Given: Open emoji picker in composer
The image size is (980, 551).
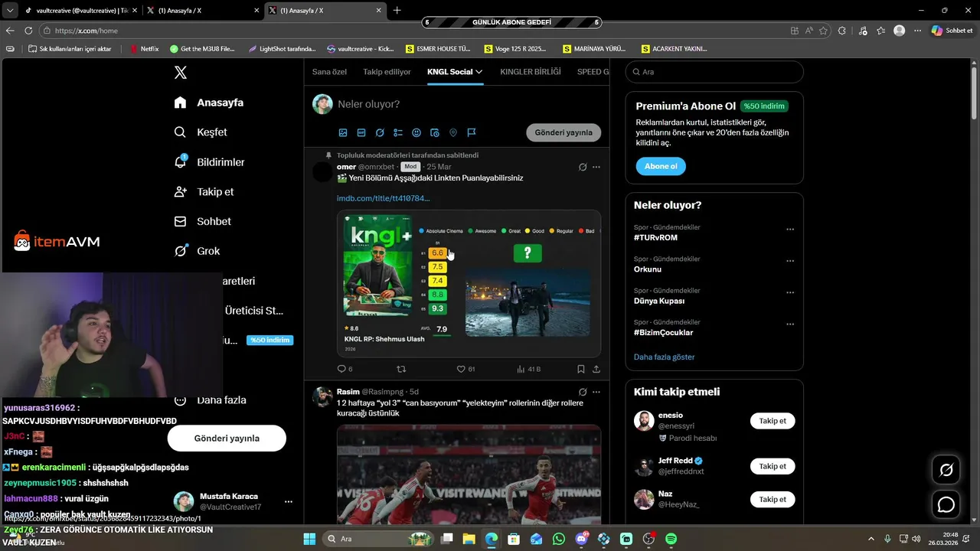Looking at the screenshot, I should [416, 132].
